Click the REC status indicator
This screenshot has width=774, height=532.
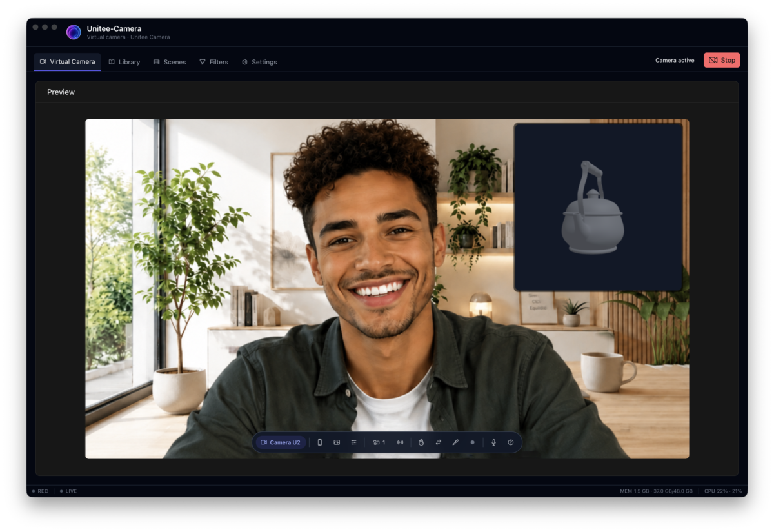coord(40,491)
